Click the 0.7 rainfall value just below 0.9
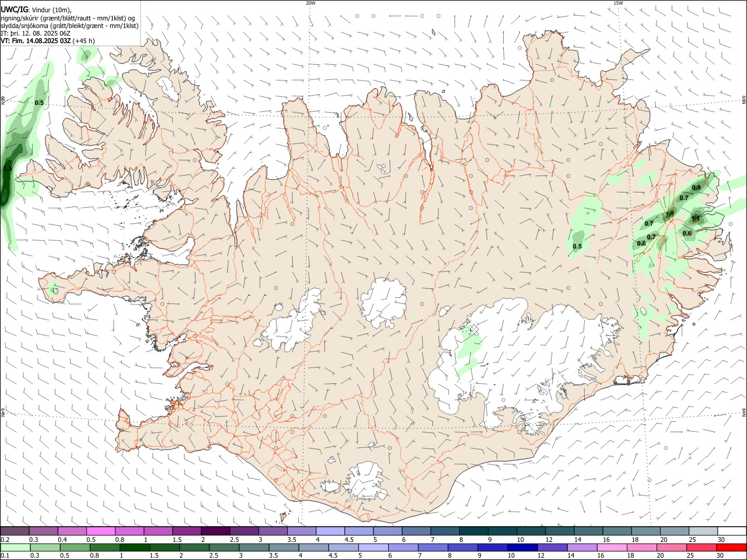This screenshot has height=560, width=747. pos(685,198)
